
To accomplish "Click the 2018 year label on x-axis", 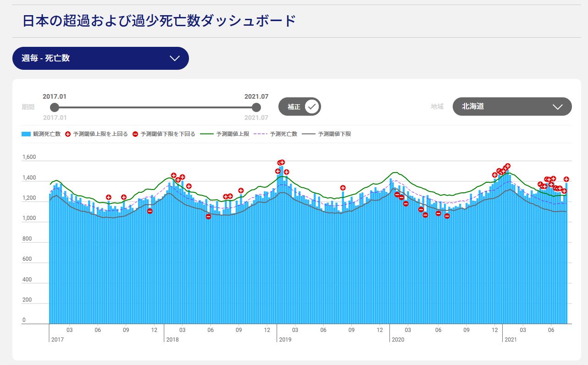I will pyautogui.click(x=172, y=340).
